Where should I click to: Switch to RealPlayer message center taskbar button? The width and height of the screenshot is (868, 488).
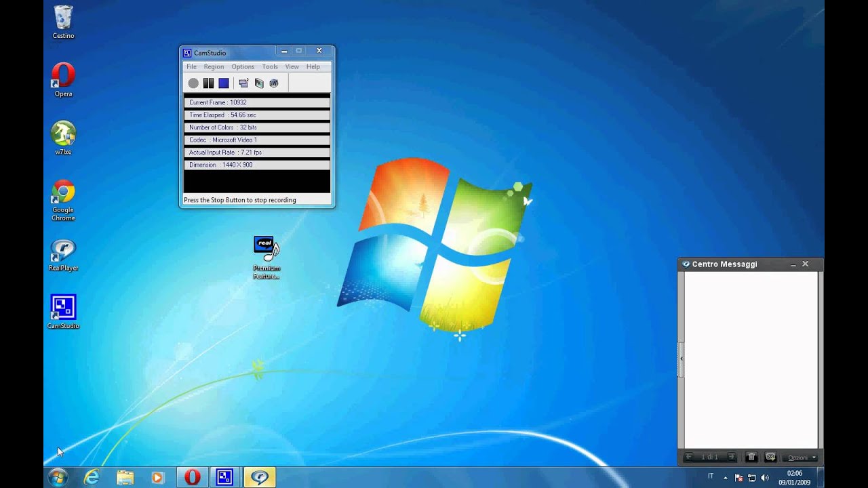coord(260,477)
